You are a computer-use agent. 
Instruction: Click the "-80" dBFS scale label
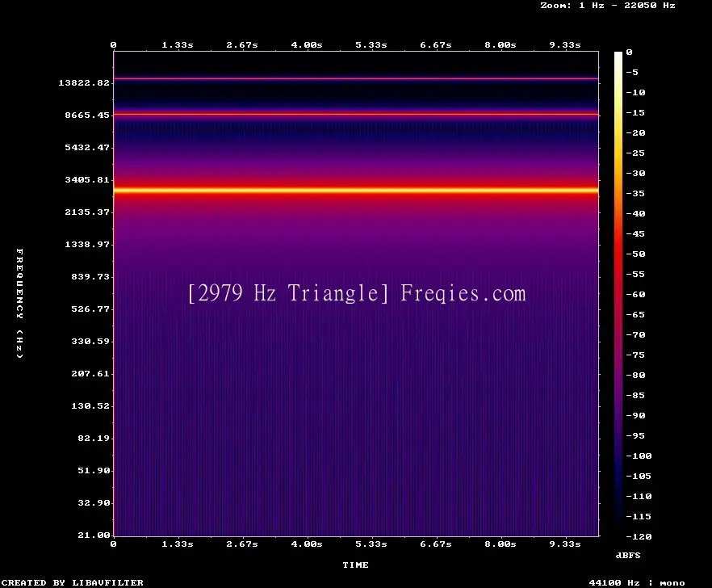coord(635,376)
